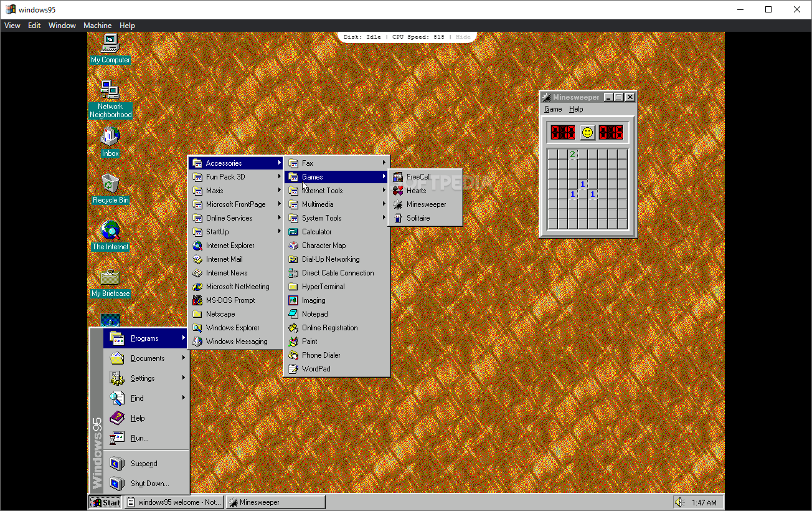Click the revealed 2 cell in Minesweeper

click(x=572, y=155)
